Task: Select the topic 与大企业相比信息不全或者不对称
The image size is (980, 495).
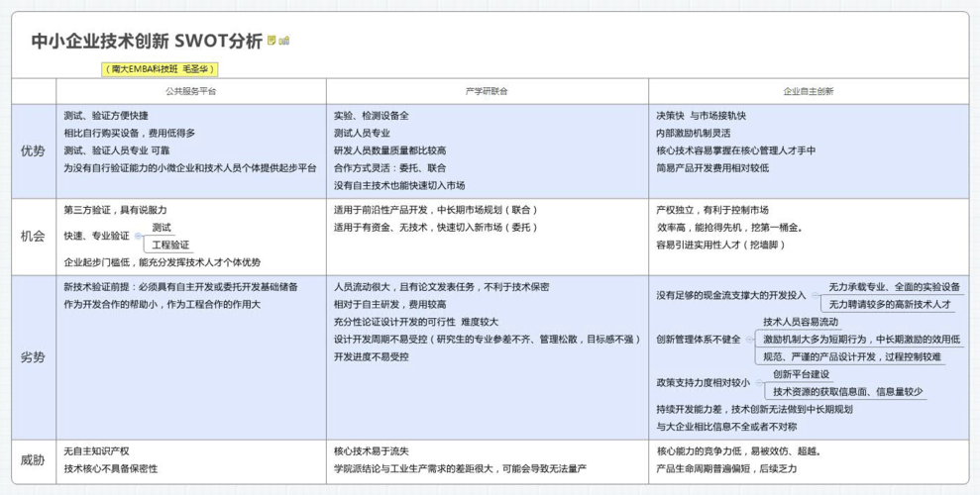Action: [726, 427]
